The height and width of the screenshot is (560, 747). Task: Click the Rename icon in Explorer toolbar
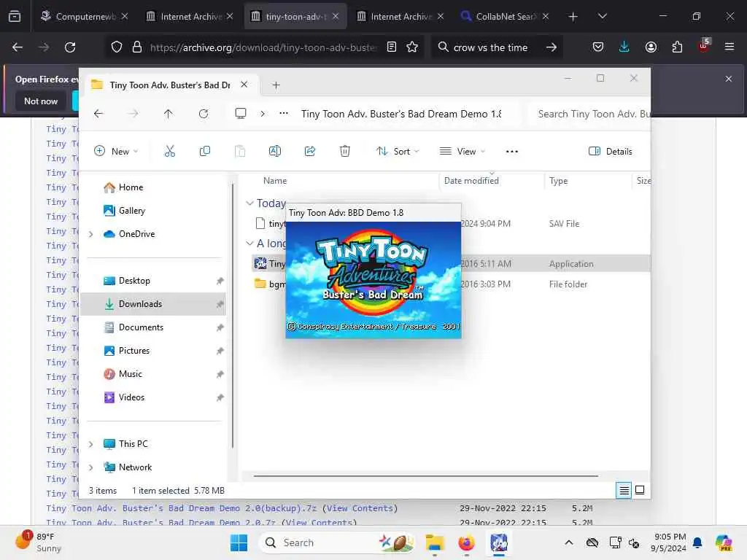(275, 152)
